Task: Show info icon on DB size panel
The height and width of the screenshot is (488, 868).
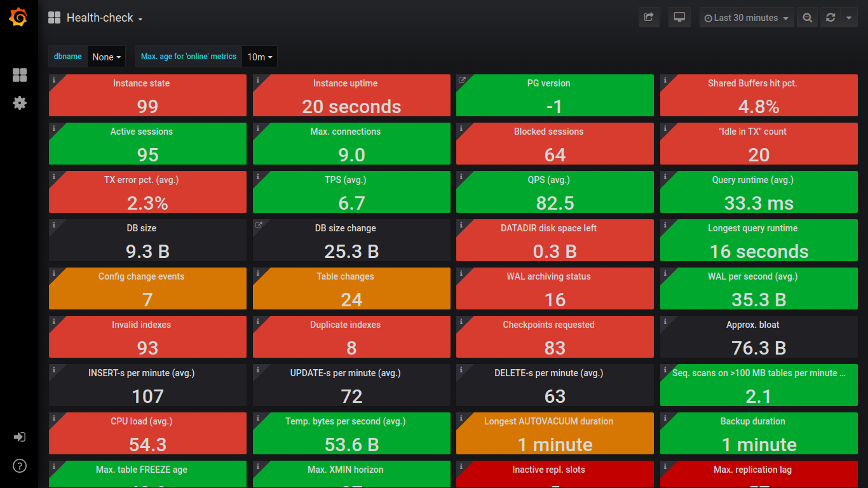Action: coord(54,225)
